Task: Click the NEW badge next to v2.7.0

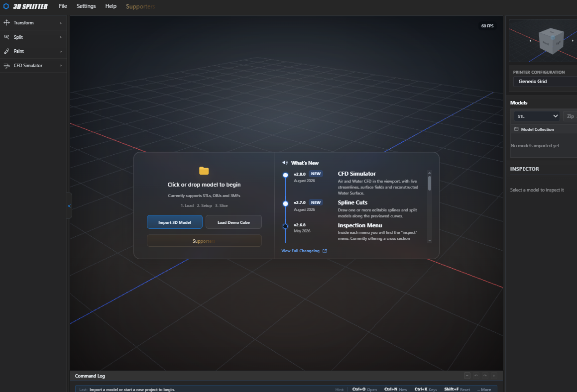Action: tap(316, 202)
